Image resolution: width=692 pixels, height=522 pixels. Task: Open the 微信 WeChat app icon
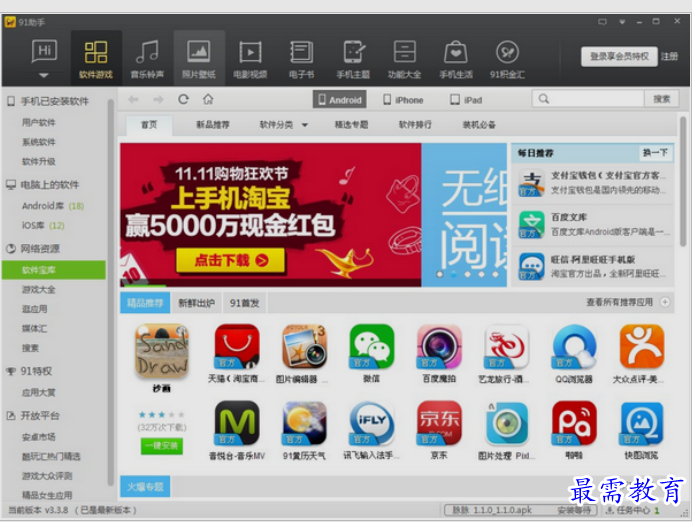pos(372,346)
